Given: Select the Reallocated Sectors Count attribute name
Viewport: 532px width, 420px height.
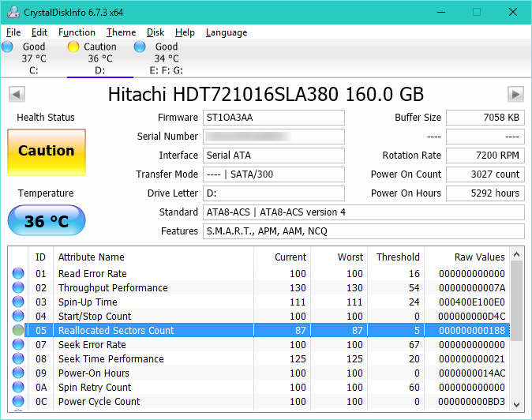Looking at the screenshot, I should [x=116, y=331].
